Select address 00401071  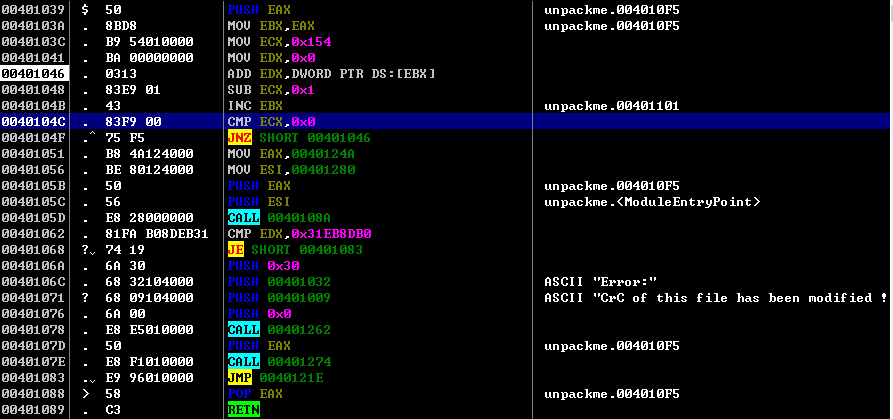click(x=34, y=297)
